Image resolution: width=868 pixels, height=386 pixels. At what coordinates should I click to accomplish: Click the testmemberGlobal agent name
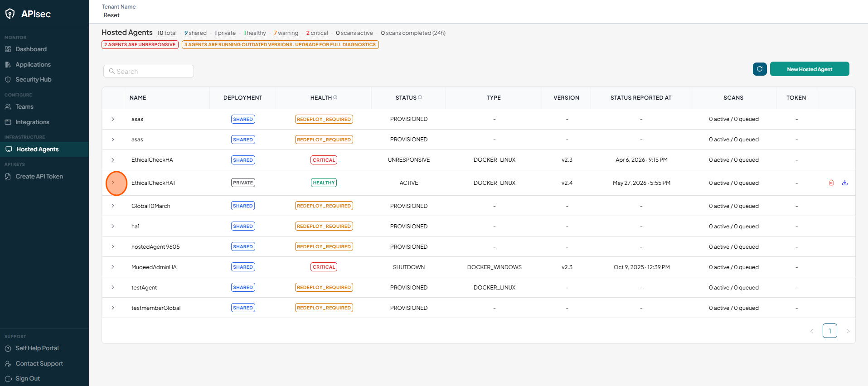pos(156,308)
